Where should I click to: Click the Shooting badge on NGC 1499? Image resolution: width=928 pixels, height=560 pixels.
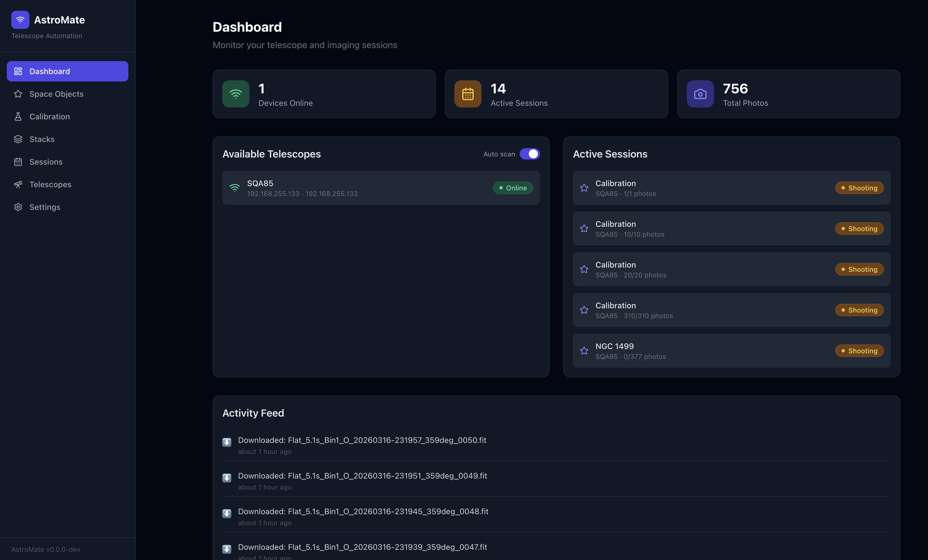(859, 351)
